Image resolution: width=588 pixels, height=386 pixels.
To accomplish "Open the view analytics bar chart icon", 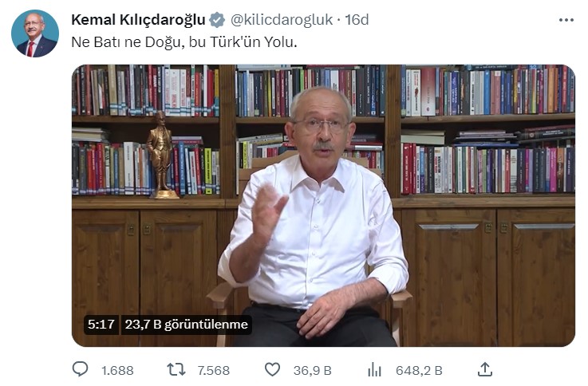I will point(374,370).
